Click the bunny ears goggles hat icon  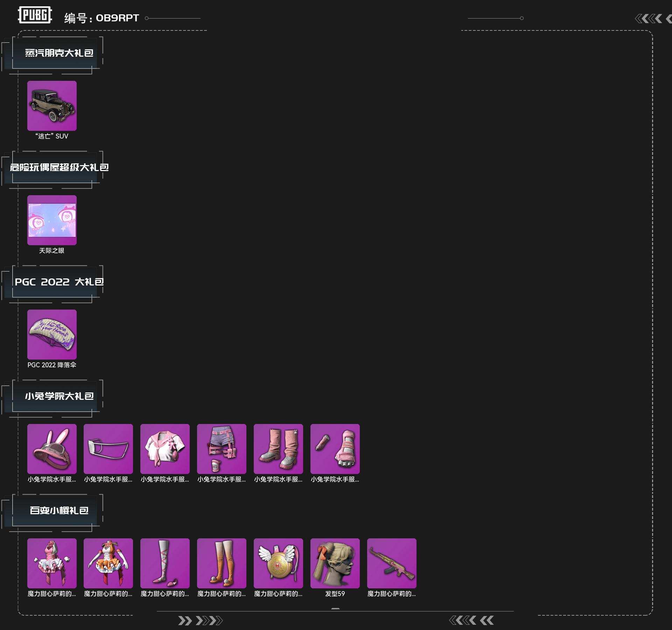[x=52, y=449]
